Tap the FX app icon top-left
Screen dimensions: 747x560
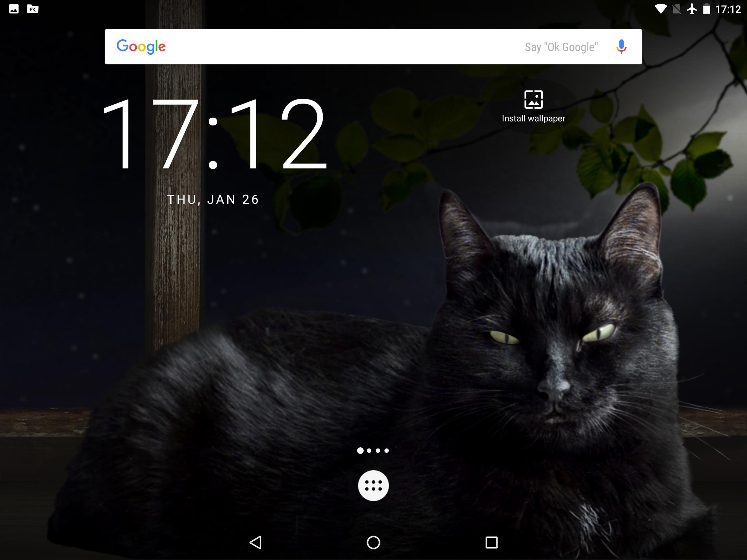coord(33,9)
